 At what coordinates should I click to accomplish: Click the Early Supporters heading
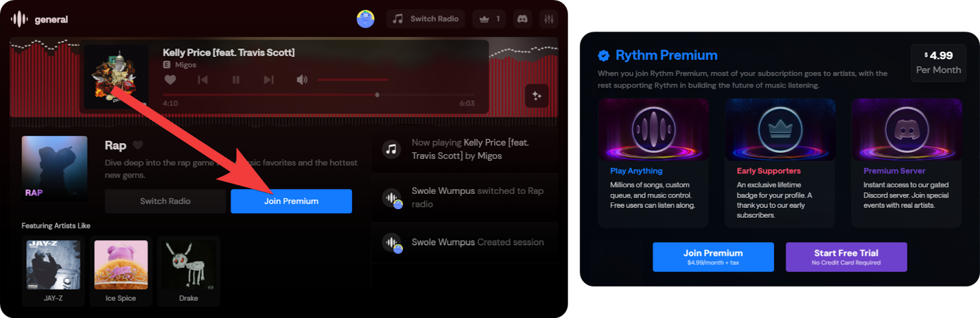pos(769,171)
